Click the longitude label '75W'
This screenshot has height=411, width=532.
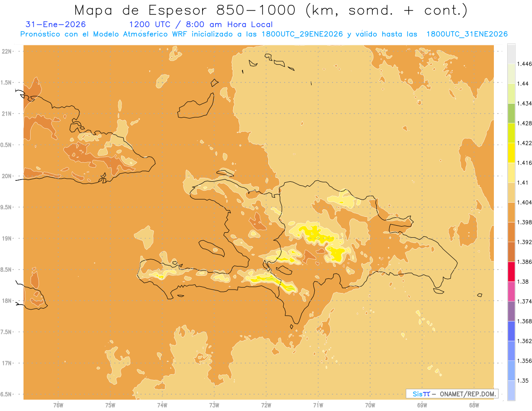click(x=110, y=405)
